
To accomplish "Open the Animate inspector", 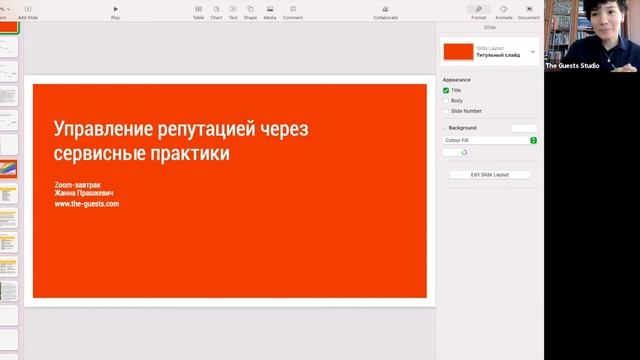I will (503, 9).
